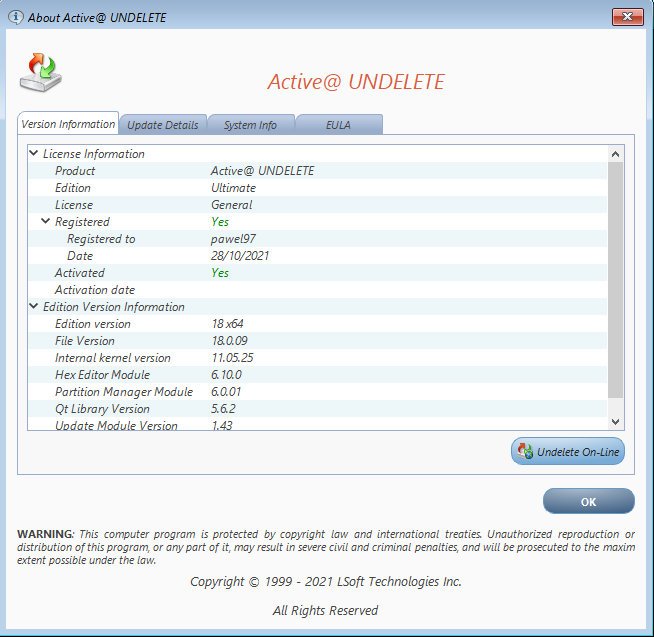The image size is (654, 637).
Task: Click the info icon in title bar
Action: click(x=16, y=18)
